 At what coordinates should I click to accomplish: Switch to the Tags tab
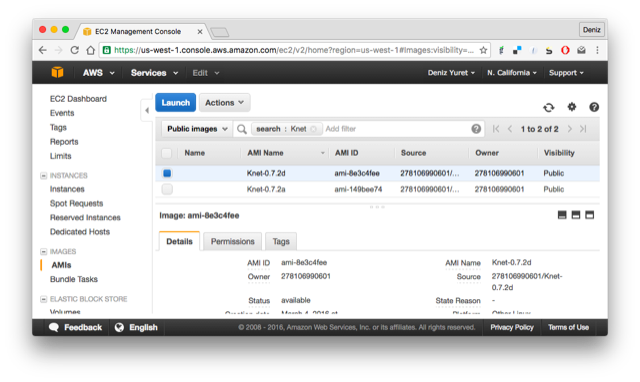[x=281, y=241]
